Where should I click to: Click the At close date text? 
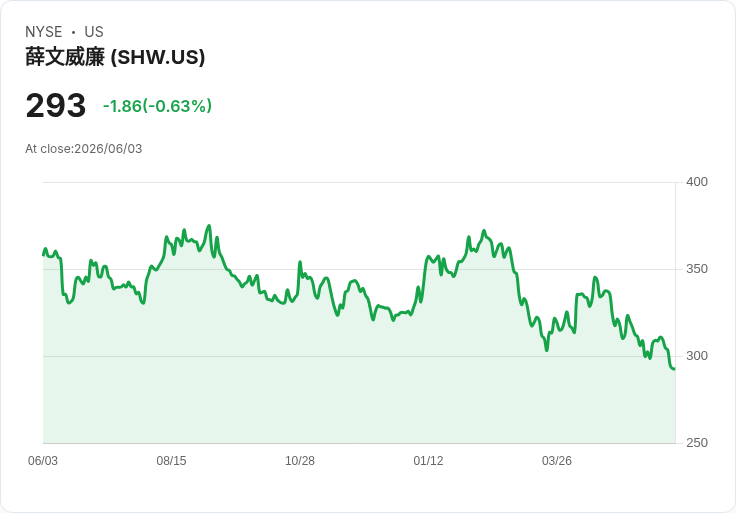(x=84, y=149)
